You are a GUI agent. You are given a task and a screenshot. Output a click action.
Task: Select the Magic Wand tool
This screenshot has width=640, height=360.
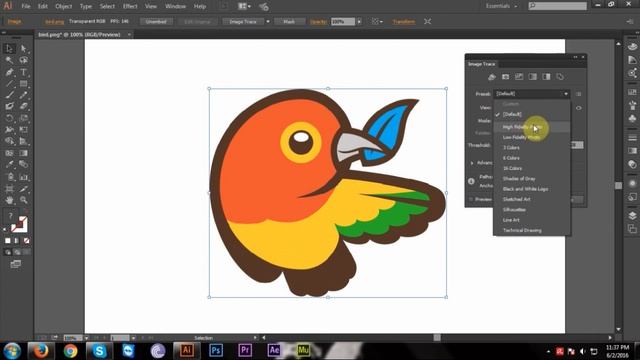click(x=9, y=60)
